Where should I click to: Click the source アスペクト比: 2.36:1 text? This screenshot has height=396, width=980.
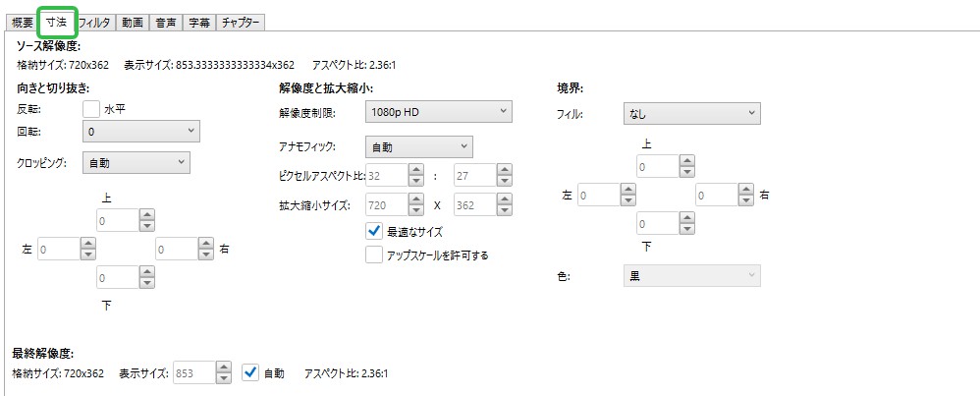(x=353, y=65)
